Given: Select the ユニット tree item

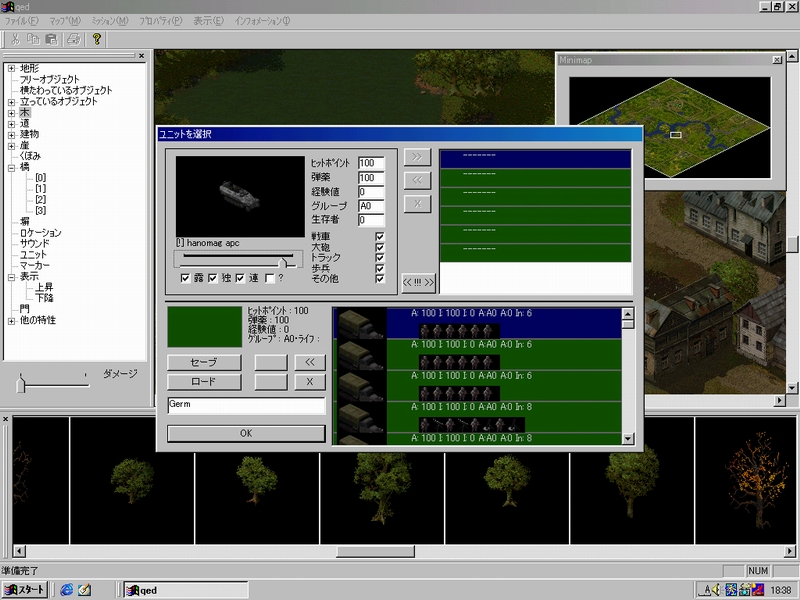Looking at the screenshot, I should [33, 255].
